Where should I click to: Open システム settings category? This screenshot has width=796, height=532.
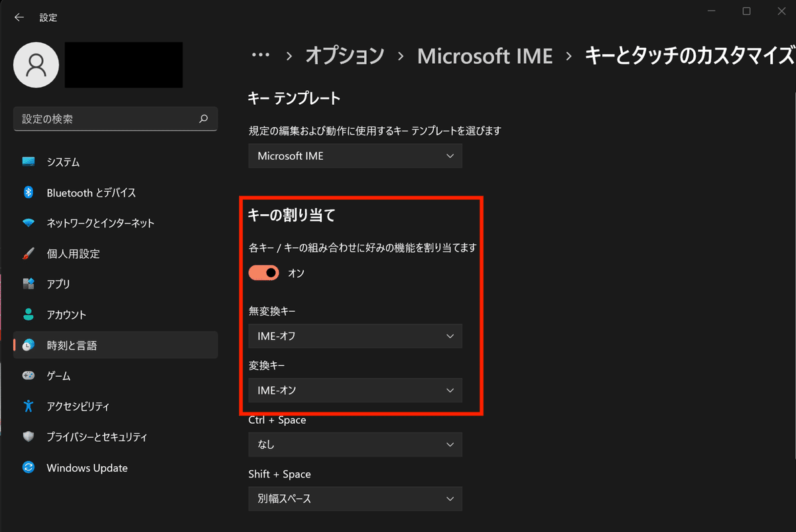pyautogui.click(x=115, y=162)
